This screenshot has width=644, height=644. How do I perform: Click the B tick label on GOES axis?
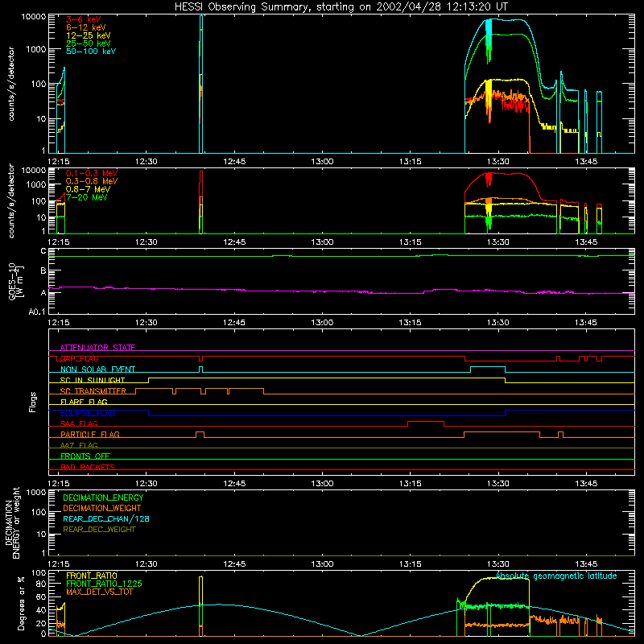pos(43,270)
